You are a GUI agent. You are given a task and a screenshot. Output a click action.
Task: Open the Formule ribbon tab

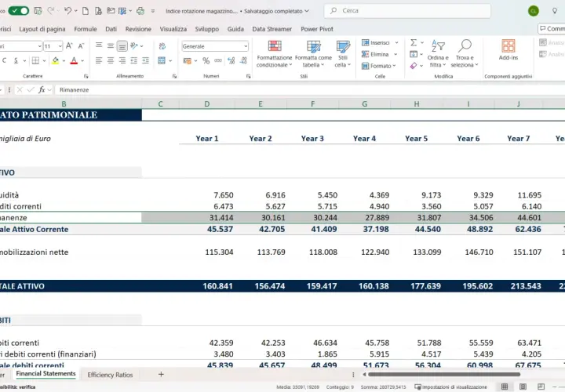pos(86,29)
